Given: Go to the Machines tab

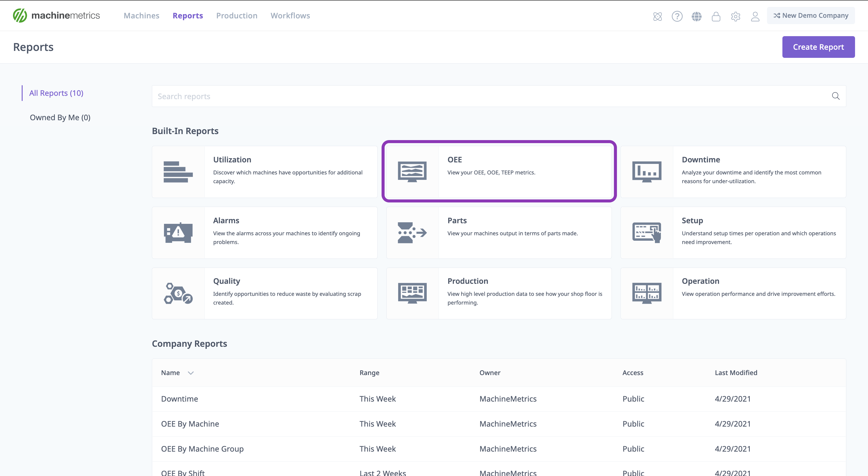Looking at the screenshot, I should [141, 15].
